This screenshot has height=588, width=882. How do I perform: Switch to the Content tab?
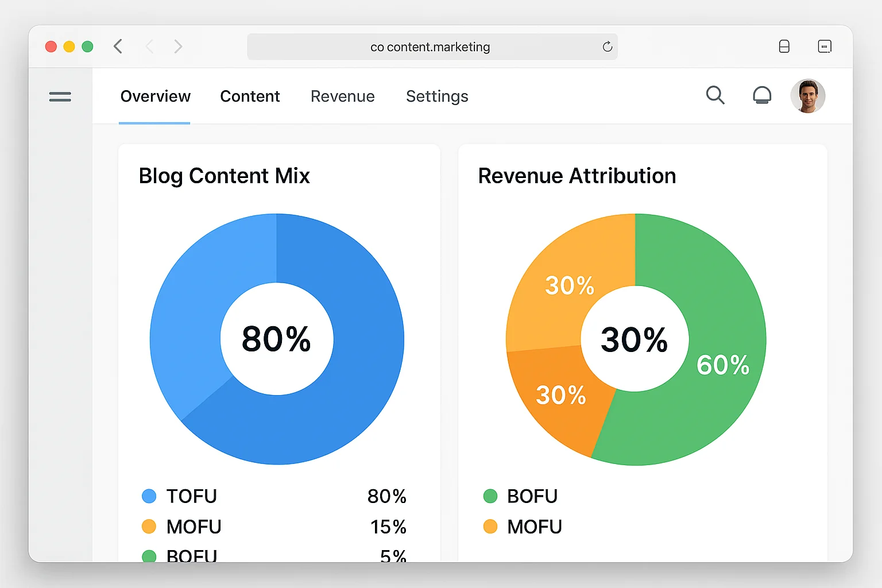pyautogui.click(x=250, y=96)
